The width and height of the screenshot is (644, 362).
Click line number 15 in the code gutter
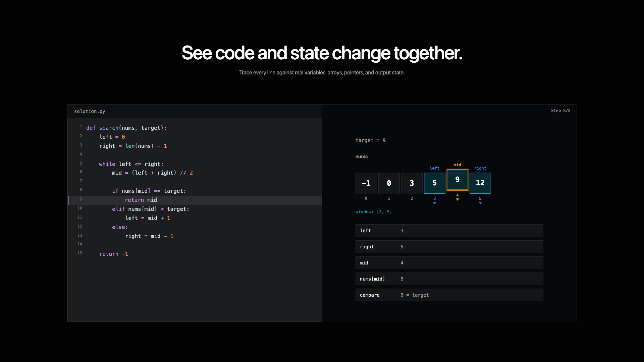[x=80, y=253]
